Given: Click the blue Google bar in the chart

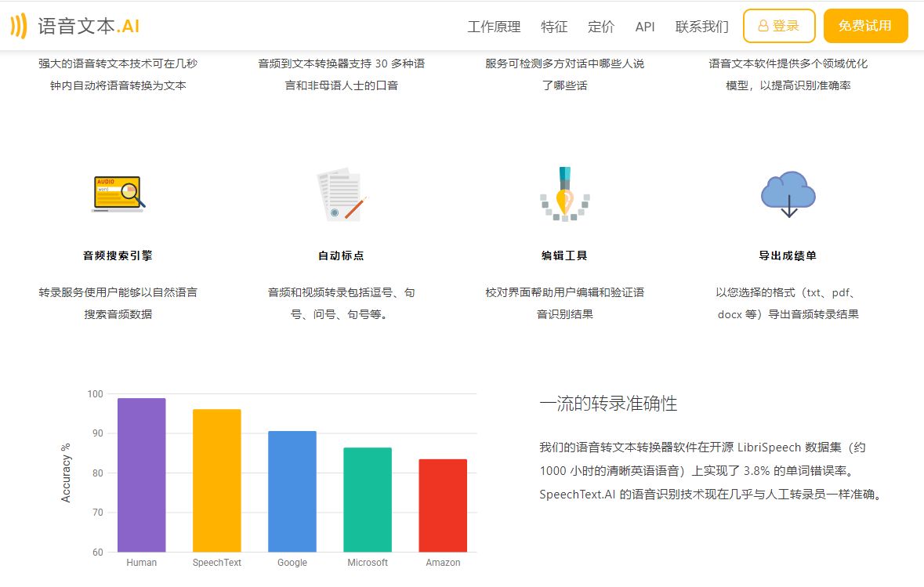Looking at the screenshot, I should (x=292, y=491).
